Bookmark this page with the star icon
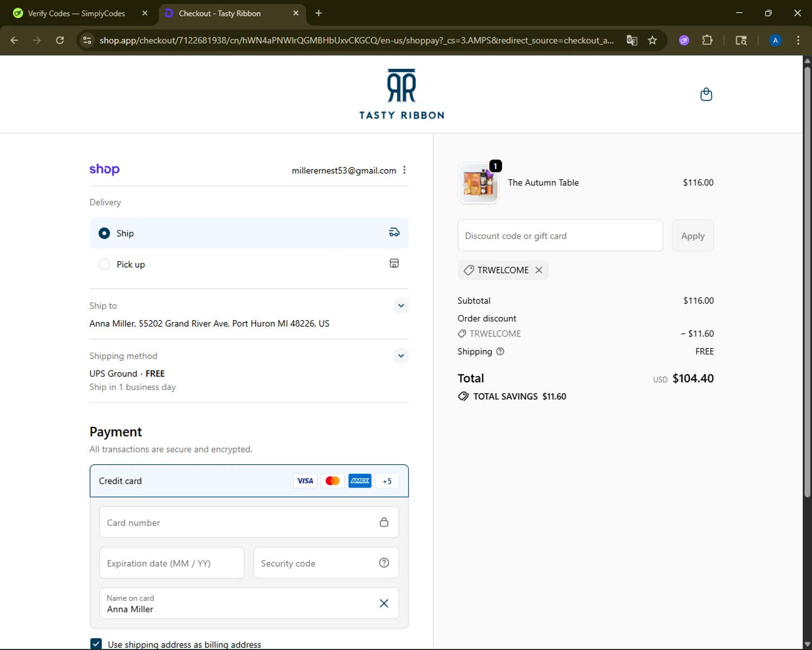Viewport: 812px width, 650px height. 652,40
